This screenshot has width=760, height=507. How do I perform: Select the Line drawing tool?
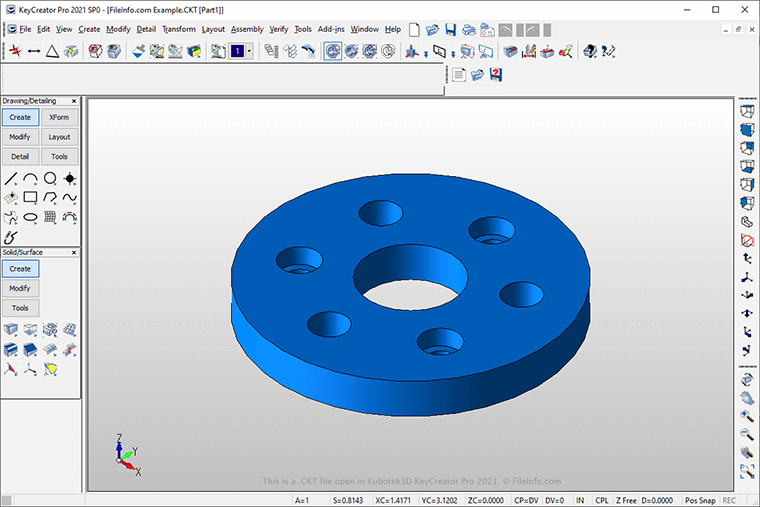point(11,179)
